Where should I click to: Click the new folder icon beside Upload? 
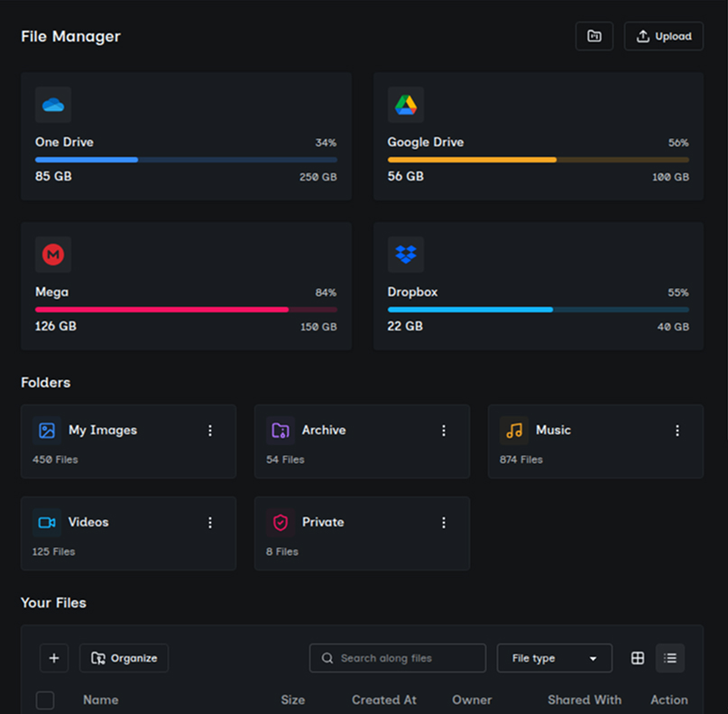pyautogui.click(x=594, y=36)
